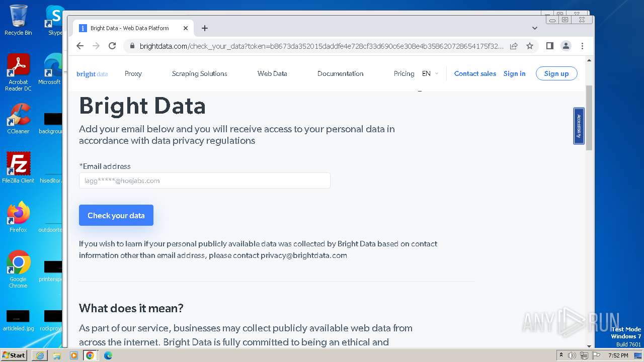Click the Bright Data page heading
This screenshot has height=362, width=644.
pos(142,106)
